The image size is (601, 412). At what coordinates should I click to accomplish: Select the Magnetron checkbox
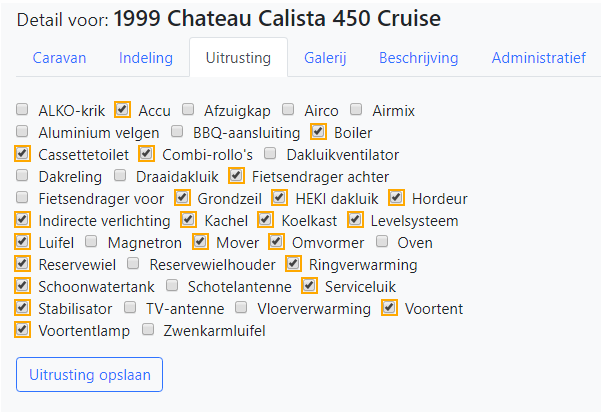coord(92,242)
